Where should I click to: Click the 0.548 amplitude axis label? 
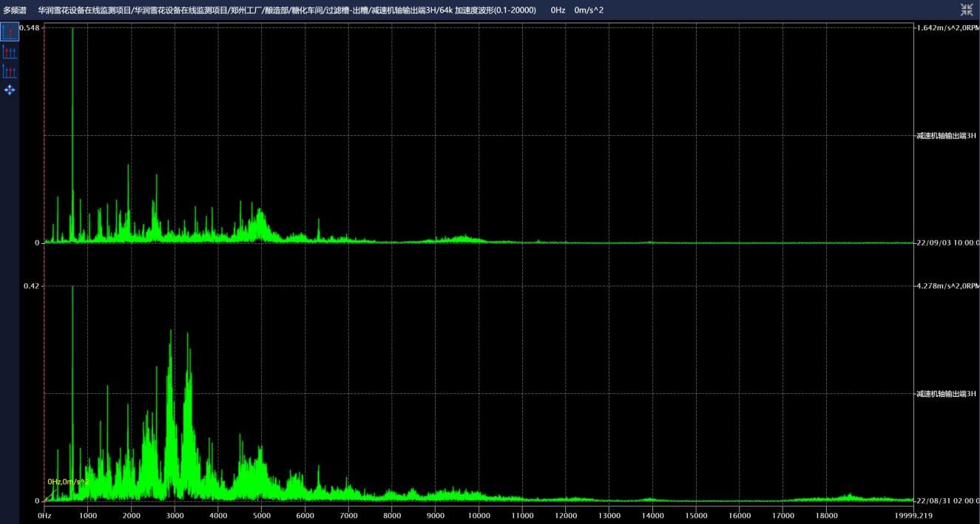point(30,27)
